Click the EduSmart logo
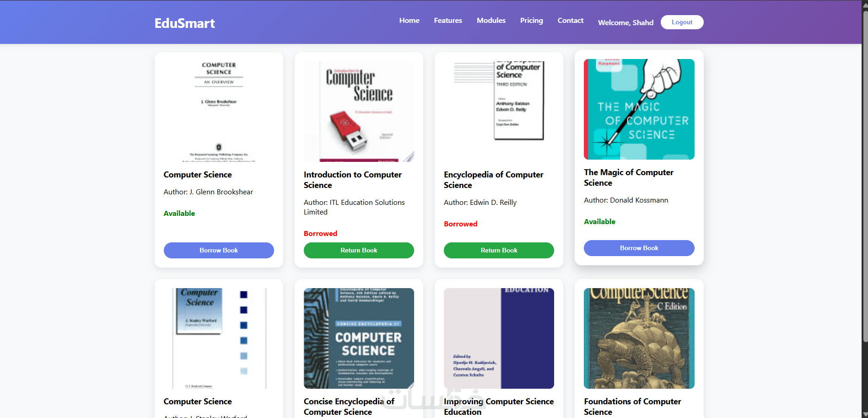 (x=184, y=23)
